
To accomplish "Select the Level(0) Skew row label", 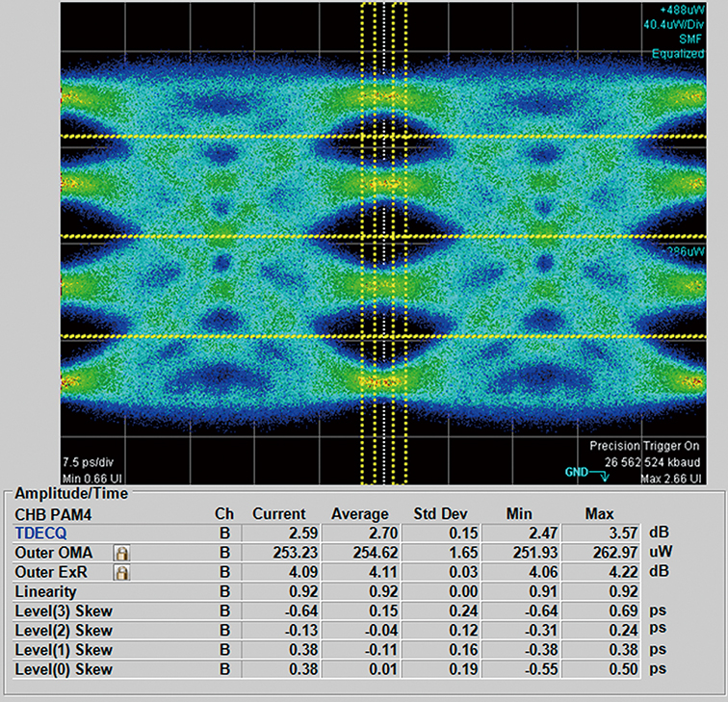I will [64, 670].
